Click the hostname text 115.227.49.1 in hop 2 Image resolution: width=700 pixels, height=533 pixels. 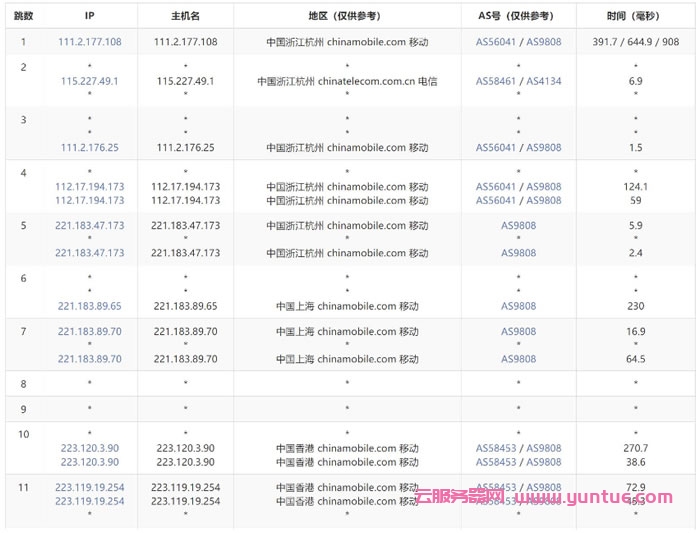click(185, 81)
